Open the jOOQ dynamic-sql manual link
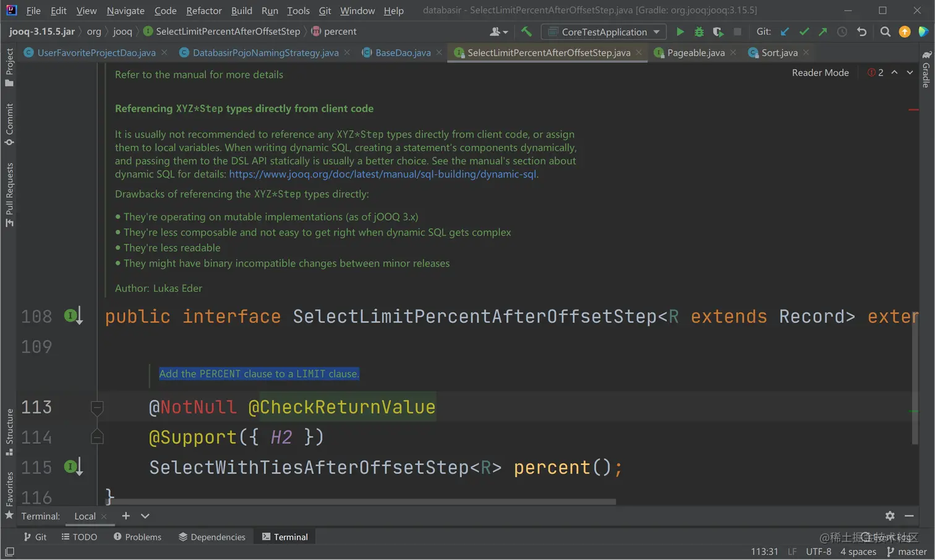935x560 pixels. pyautogui.click(x=383, y=174)
